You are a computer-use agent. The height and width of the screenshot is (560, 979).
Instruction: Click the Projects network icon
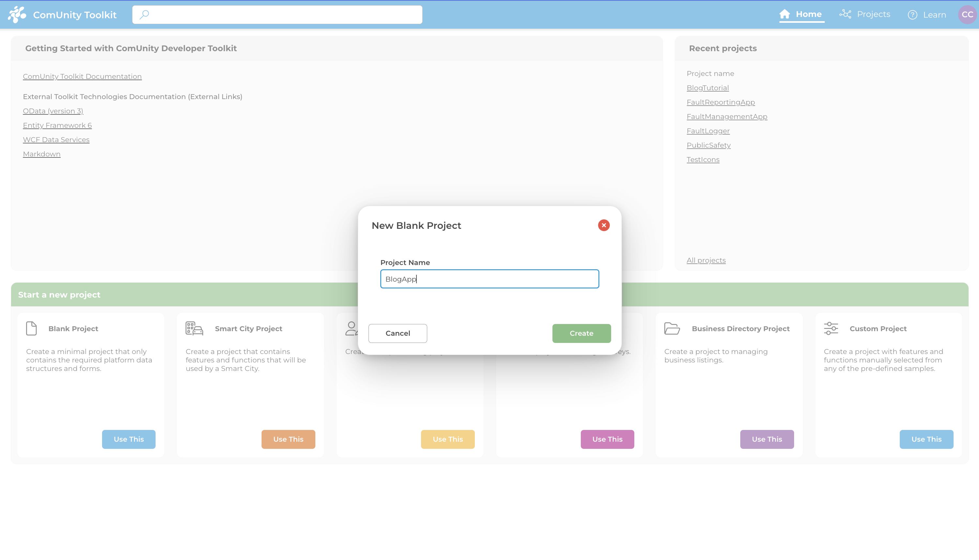tap(845, 14)
